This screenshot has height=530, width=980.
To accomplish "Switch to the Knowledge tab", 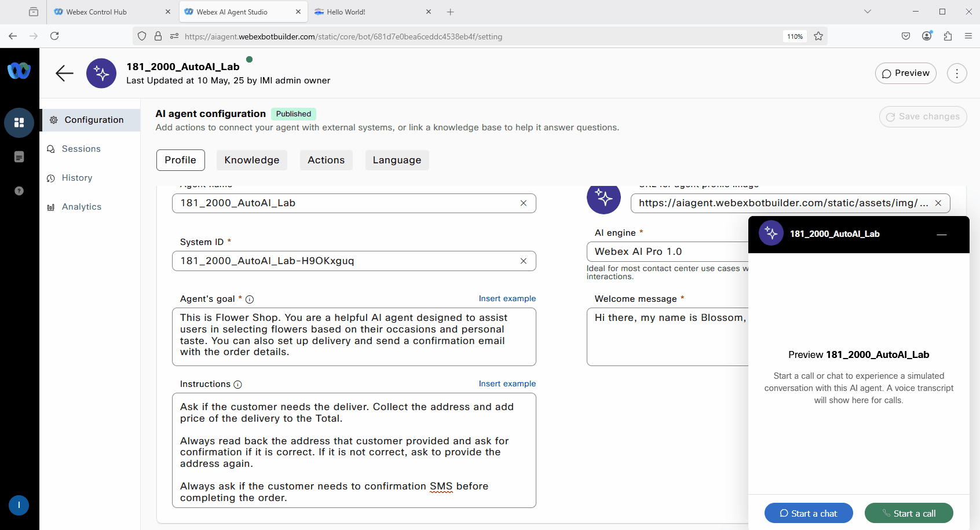I will (x=251, y=160).
